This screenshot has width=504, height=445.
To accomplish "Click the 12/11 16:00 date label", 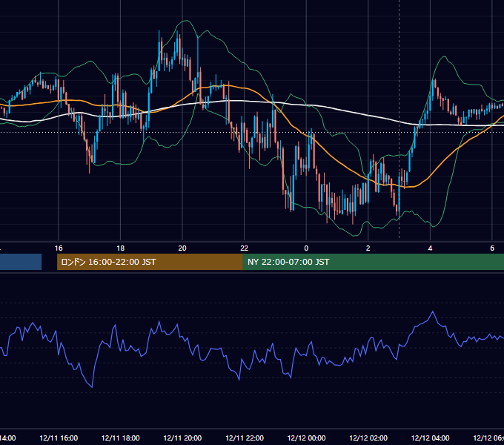I will pyautogui.click(x=59, y=438).
